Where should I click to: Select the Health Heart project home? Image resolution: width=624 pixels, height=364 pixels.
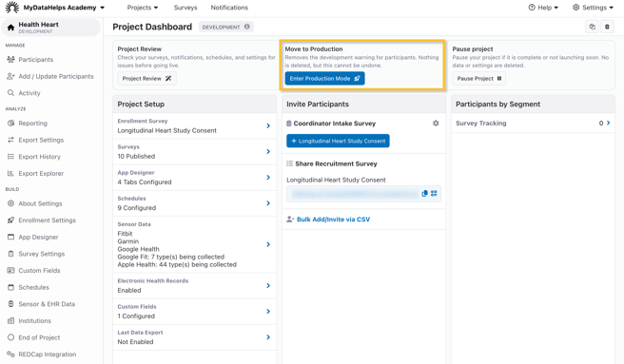coord(51,27)
